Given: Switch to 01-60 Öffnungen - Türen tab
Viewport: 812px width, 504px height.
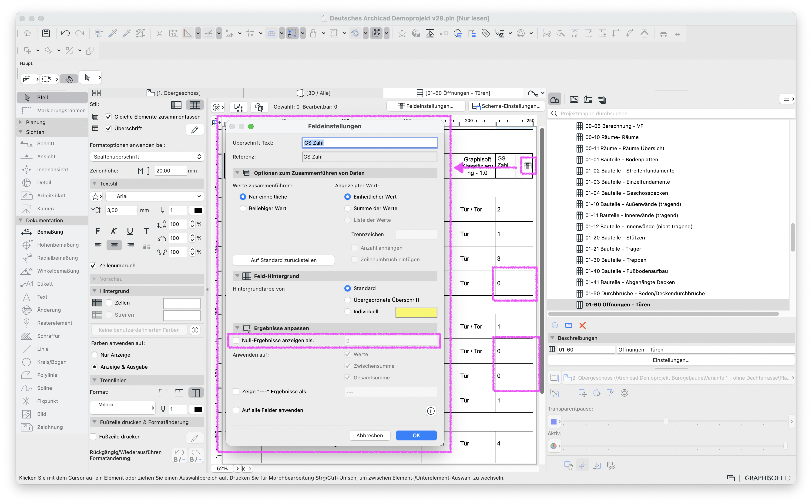Looking at the screenshot, I should [x=453, y=93].
